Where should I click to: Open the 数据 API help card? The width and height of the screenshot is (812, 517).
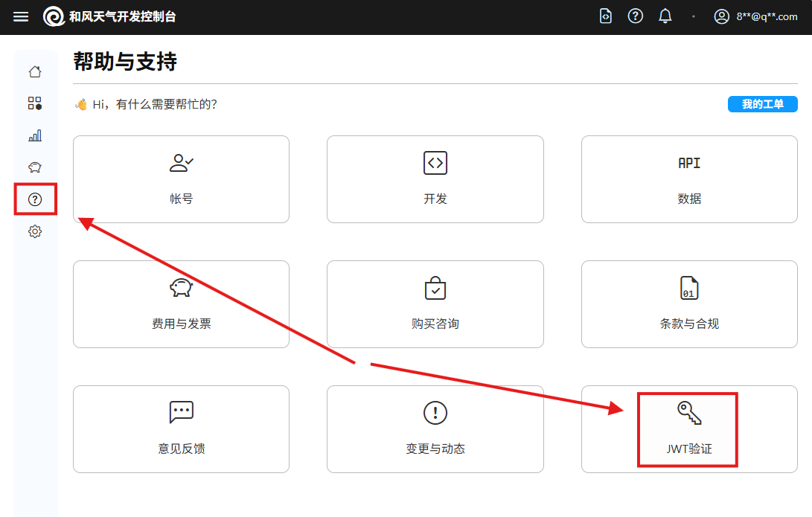(689, 179)
